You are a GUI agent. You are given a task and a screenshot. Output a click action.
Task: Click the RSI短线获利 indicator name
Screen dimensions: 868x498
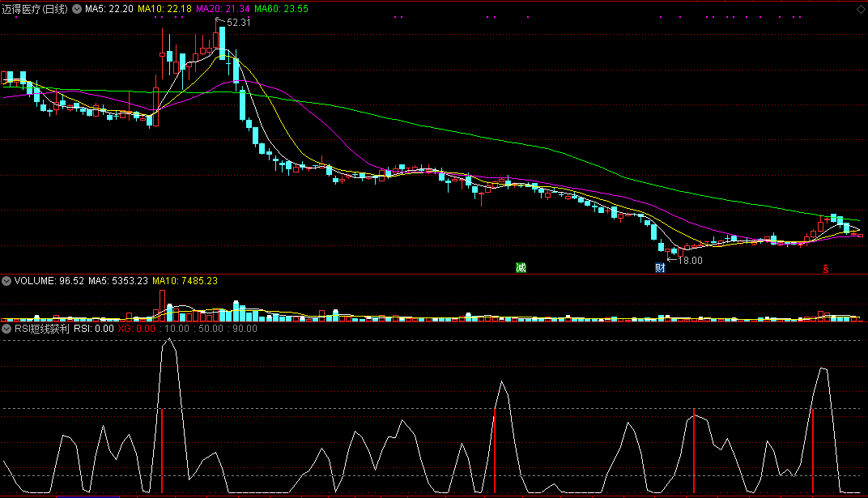(42, 329)
